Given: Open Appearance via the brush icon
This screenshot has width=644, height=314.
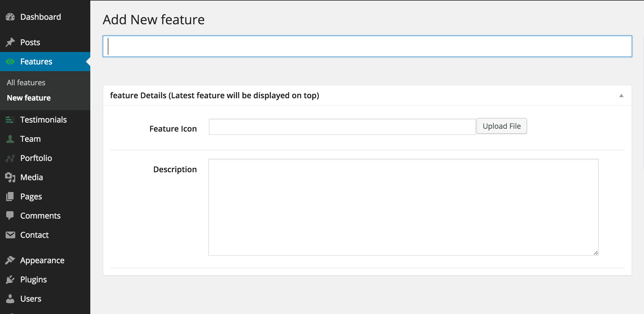Looking at the screenshot, I should click(10, 260).
